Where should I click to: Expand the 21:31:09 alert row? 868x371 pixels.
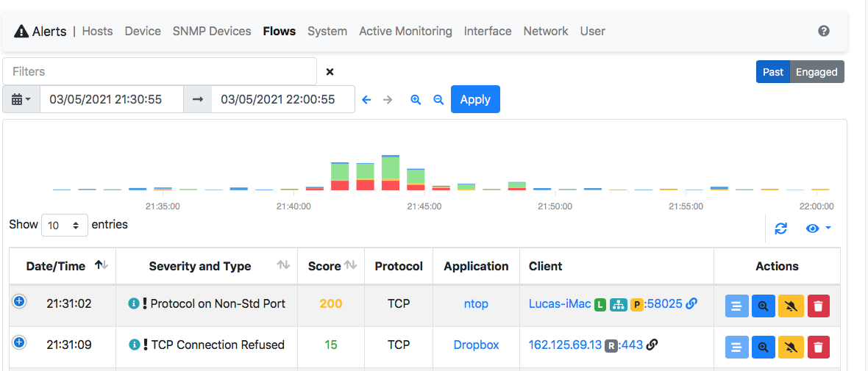pos(19,343)
